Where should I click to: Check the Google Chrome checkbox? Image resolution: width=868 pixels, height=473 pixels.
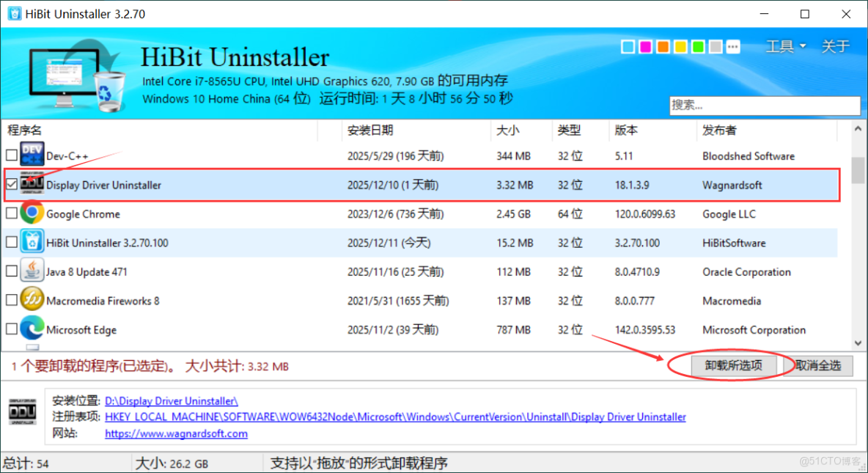click(11, 213)
